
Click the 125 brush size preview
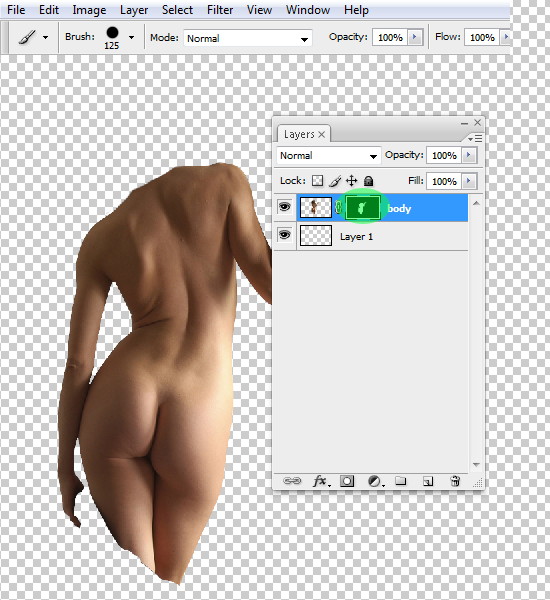112,38
